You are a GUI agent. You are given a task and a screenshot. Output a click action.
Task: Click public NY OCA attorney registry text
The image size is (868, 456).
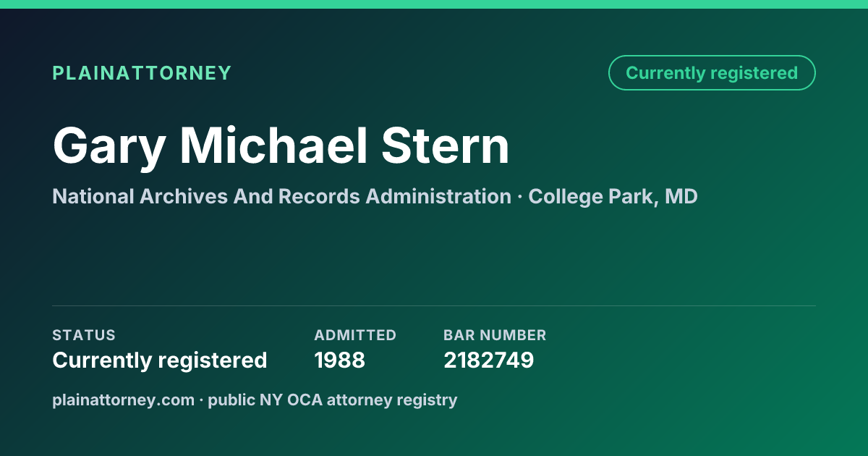pyautogui.click(x=333, y=400)
